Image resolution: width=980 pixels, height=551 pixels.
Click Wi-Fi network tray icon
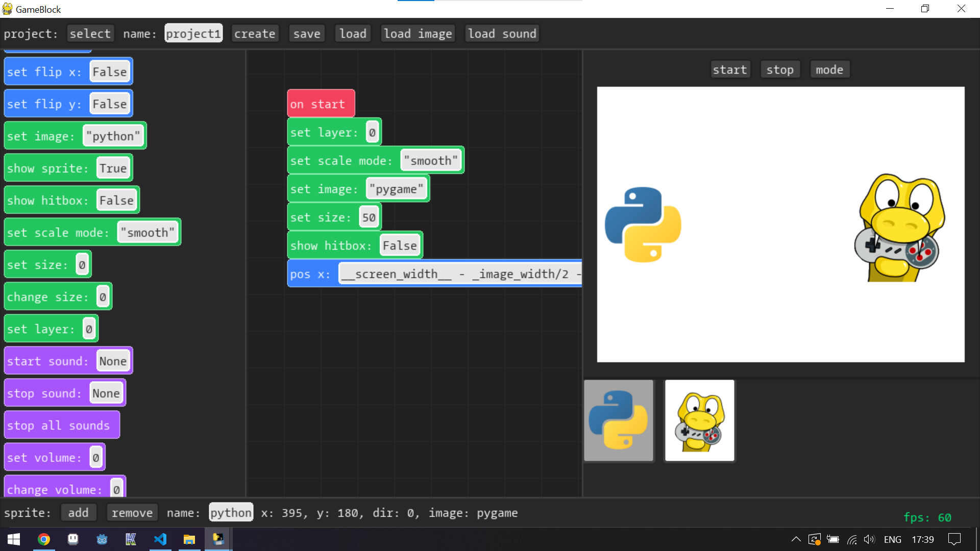pyautogui.click(x=852, y=539)
